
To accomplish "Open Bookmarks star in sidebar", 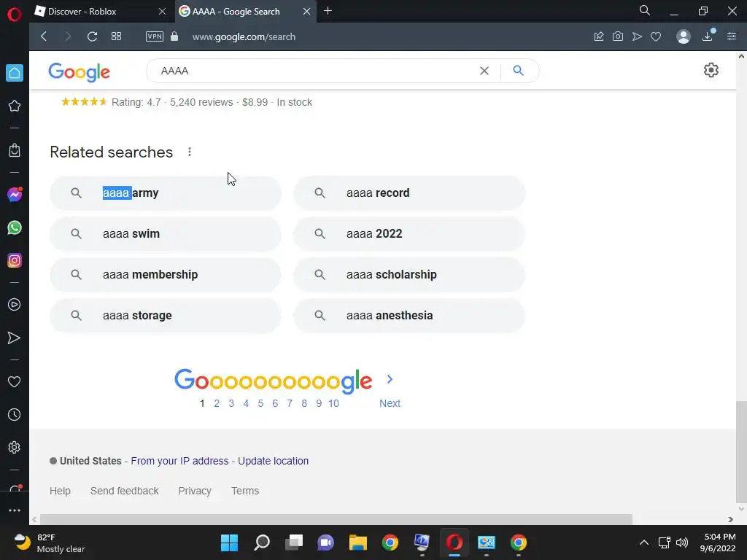I will click(x=15, y=106).
